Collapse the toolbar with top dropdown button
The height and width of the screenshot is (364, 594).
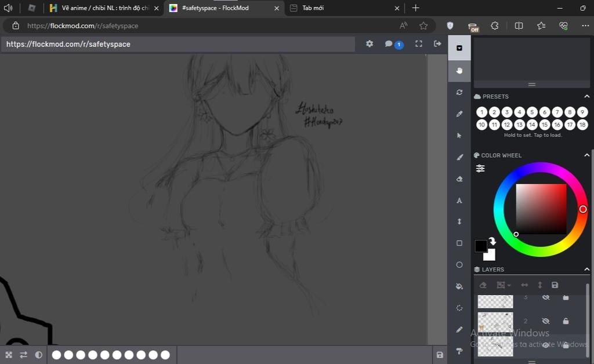click(459, 48)
